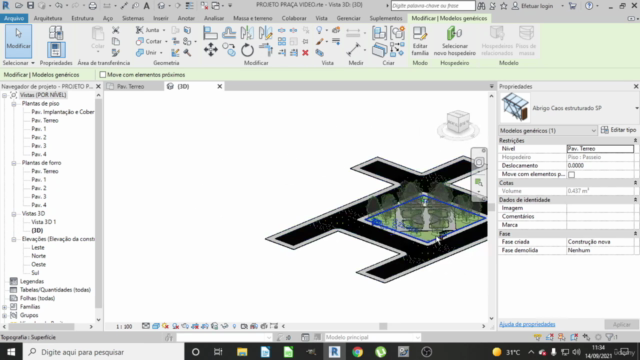Viewport: 640px width, 360px height.
Task: Select the 'Norte' elevation in browser
Action: pyautogui.click(x=38, y=256)
